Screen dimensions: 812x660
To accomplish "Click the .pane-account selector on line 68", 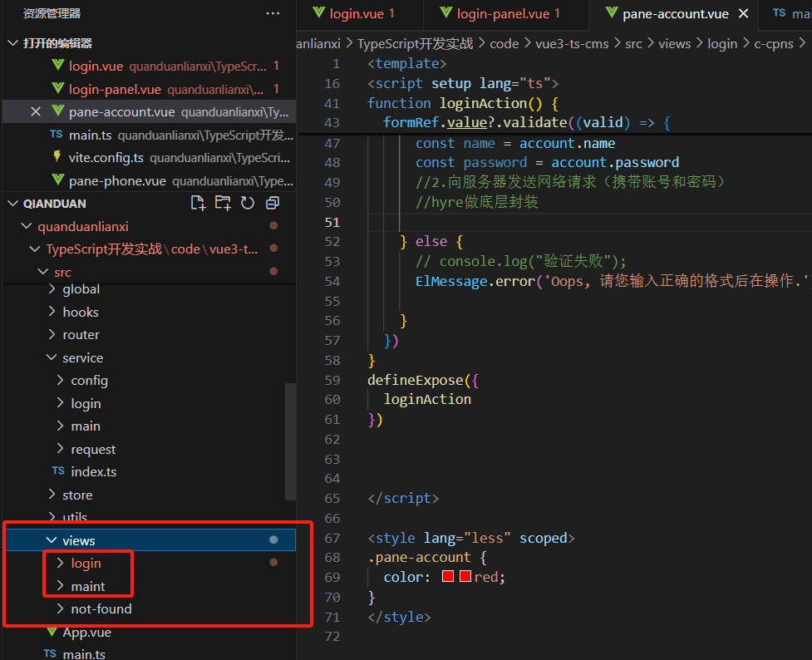I will click(x=419, y=558).
